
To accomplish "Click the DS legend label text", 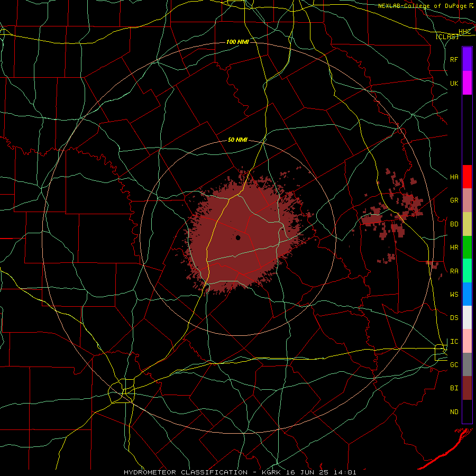I will (x=454, y=318).
